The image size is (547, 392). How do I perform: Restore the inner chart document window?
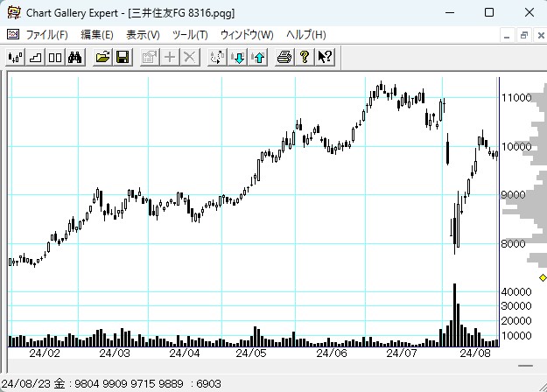pos(523,35)
